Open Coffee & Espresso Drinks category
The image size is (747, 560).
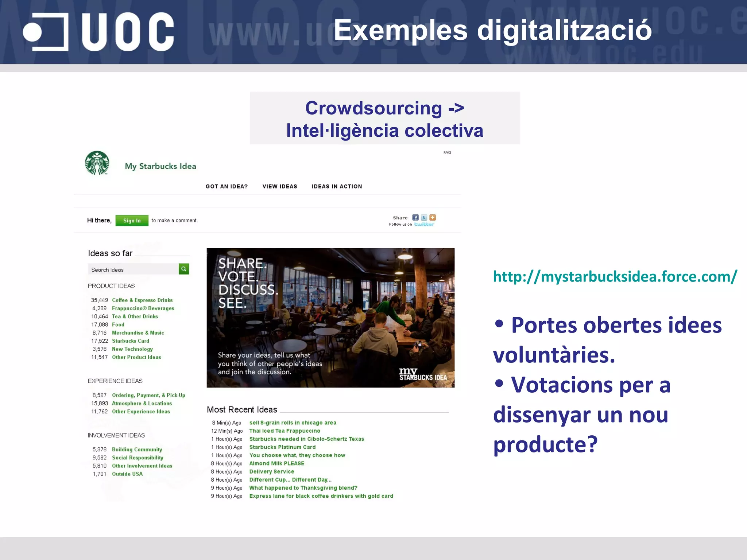pos(142,300)
